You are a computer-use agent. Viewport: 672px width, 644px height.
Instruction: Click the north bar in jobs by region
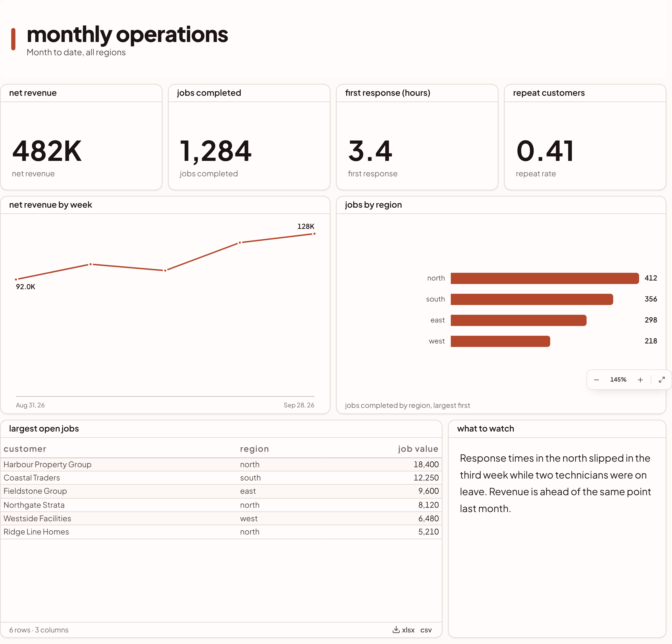coord(545,278)
